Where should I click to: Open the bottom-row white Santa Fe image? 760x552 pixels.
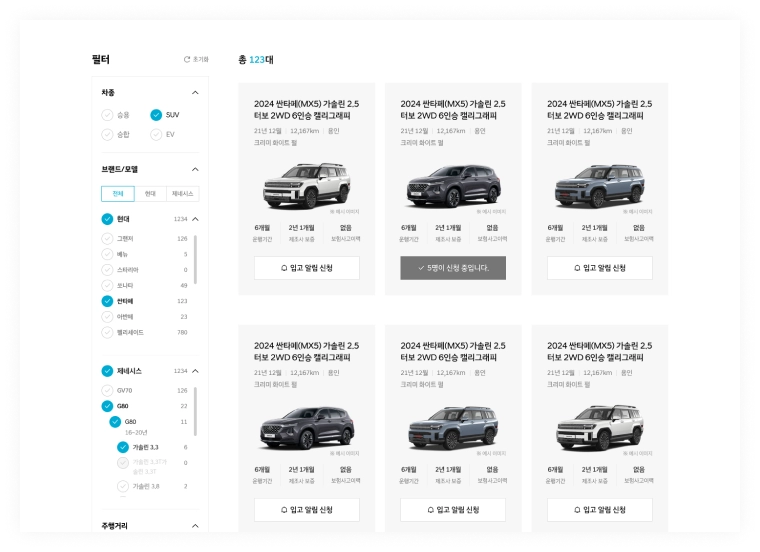(600, 428)
